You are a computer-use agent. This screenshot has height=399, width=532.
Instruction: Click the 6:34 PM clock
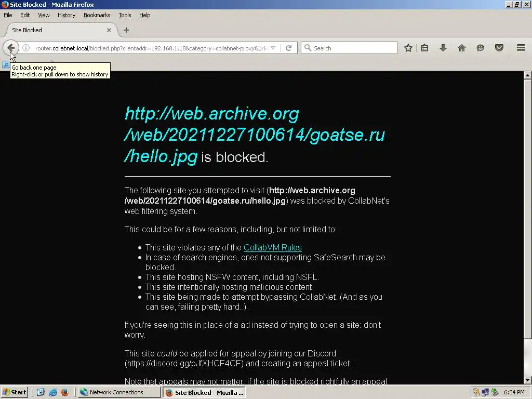click(514, 392)
